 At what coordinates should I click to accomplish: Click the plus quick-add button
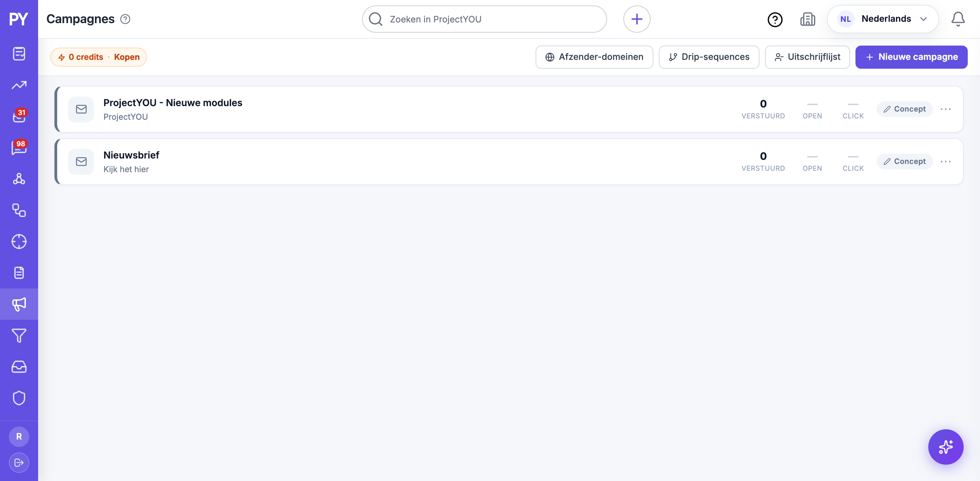636,19
